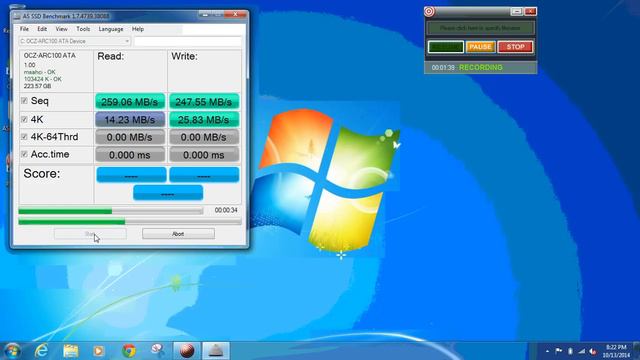Click the battery power tray icon
This screenshot has width=640, height=360.
pos(570,351)
